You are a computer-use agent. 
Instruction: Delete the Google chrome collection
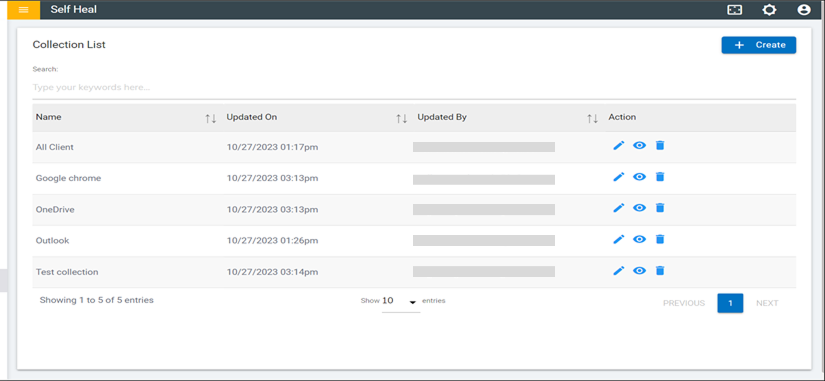[x=660, y=177]
